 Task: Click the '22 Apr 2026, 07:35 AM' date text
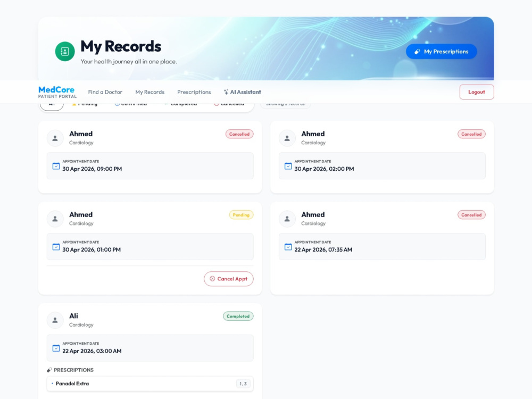point(323,250)
